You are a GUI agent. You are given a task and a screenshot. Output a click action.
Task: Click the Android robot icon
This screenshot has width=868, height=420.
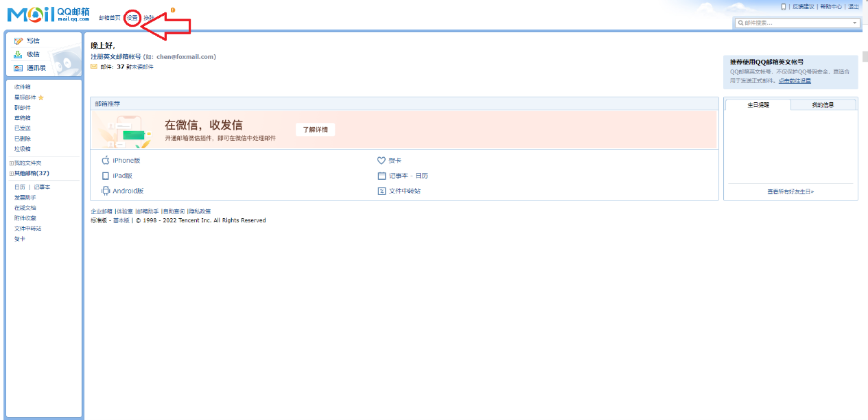[106, 191]
